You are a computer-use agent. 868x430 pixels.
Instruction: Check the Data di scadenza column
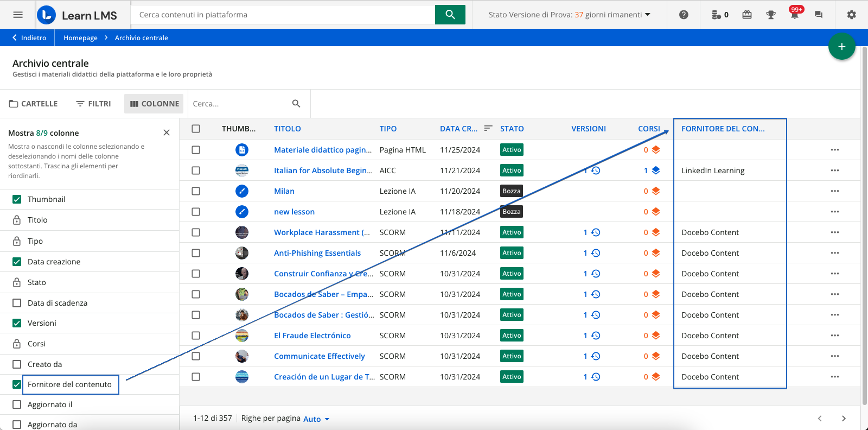[x=17, y=303]
